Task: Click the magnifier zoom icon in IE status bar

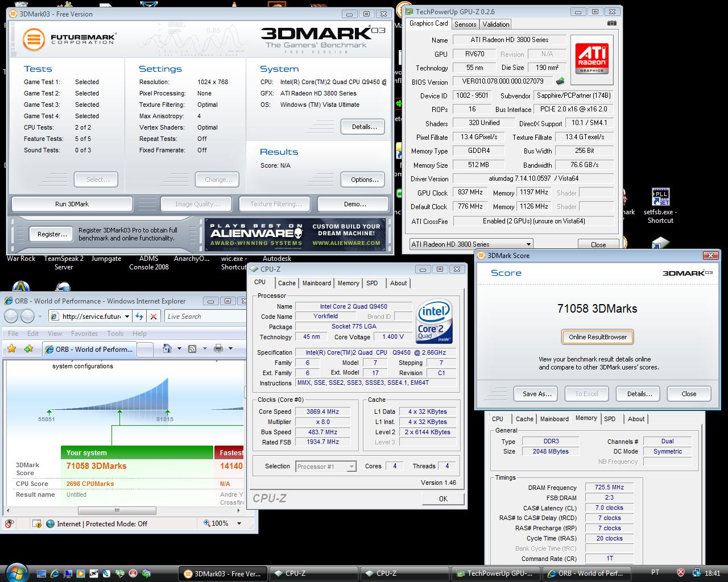Action: click(206, 523)
